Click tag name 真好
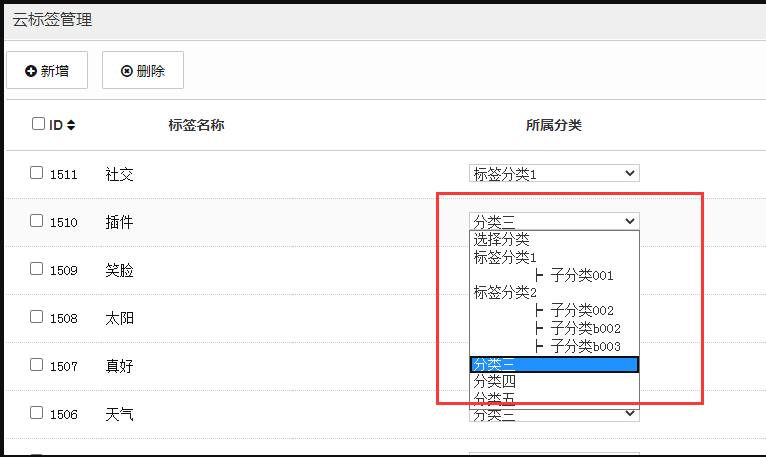Viewport: 766px width, 457px height. point(119,366)
